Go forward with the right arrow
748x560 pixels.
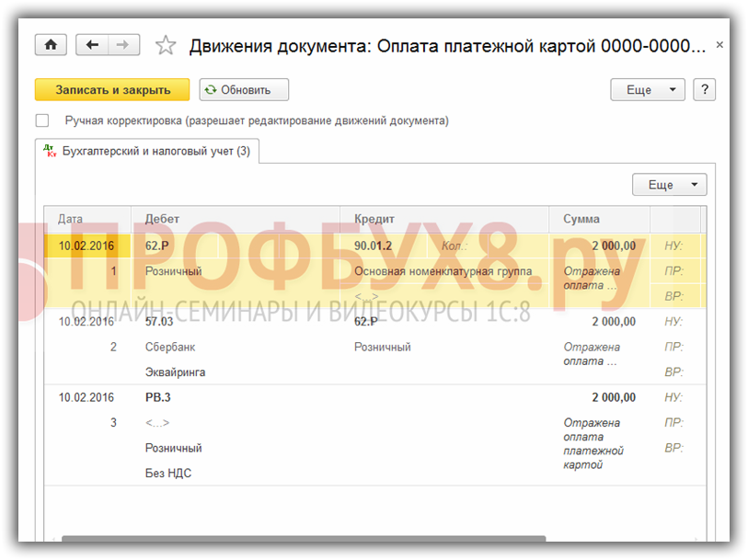click(123, 45)
